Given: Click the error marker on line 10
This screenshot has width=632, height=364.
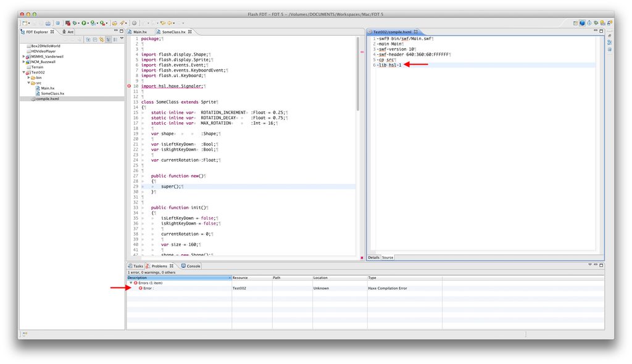Looking at the screenshot, I should click(129, 86).
